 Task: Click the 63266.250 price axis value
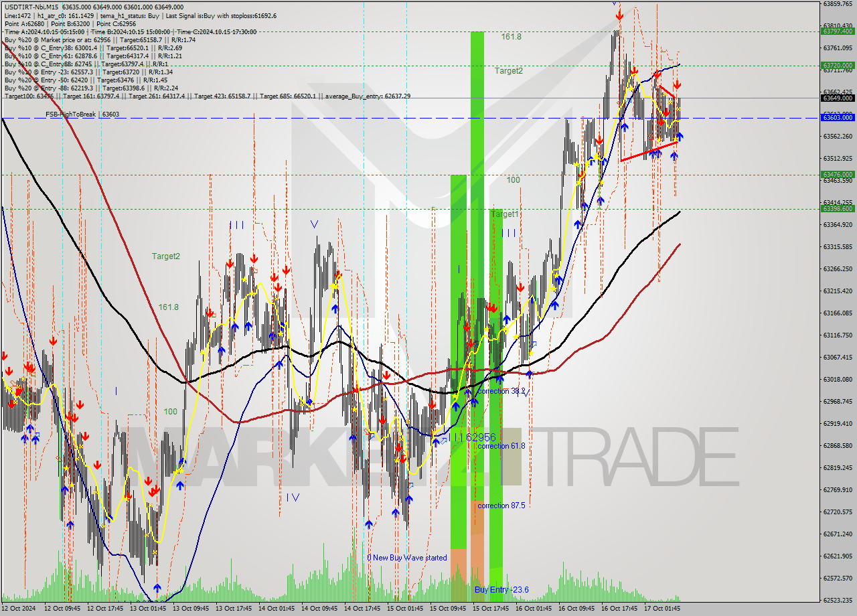coord(837,268)
